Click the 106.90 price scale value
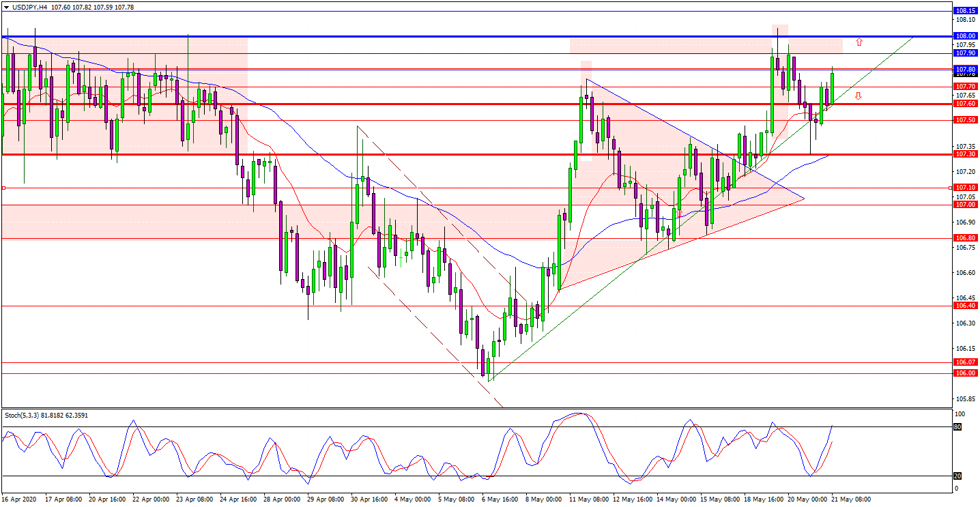This screenshot has width=980, height=507. [x=966, y=222]
